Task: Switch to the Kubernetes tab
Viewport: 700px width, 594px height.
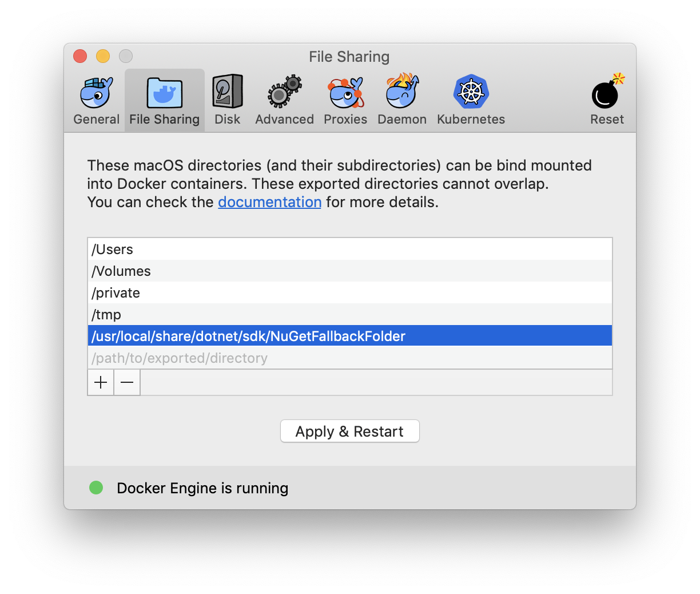Action: pyautogui.click(x=471, y=100)
